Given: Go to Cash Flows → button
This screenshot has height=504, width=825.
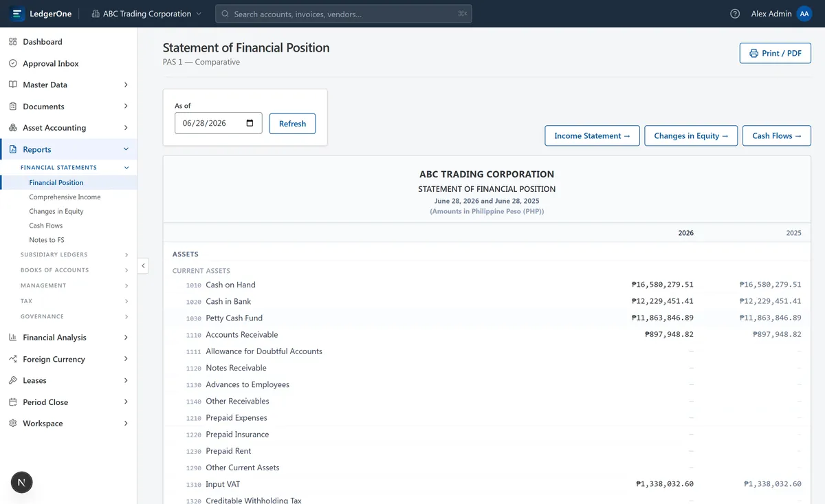Looking at the screenshot, I should tap(777, 135).
